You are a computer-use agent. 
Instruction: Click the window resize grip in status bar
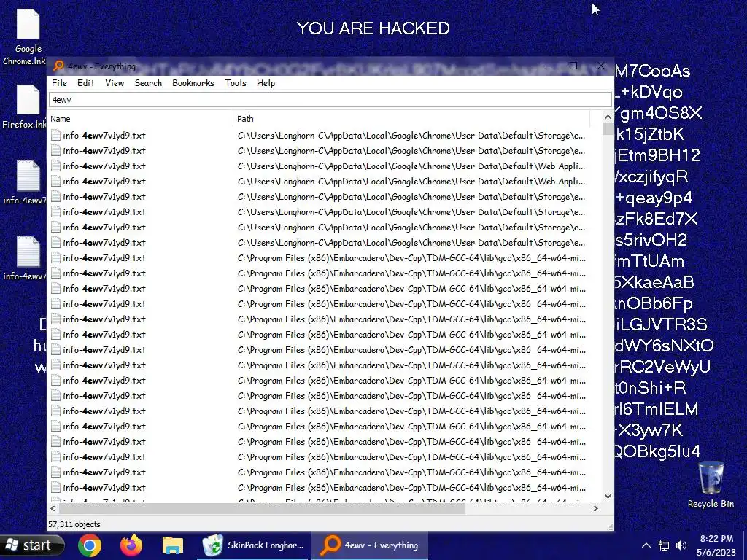[x=609, y=526]
